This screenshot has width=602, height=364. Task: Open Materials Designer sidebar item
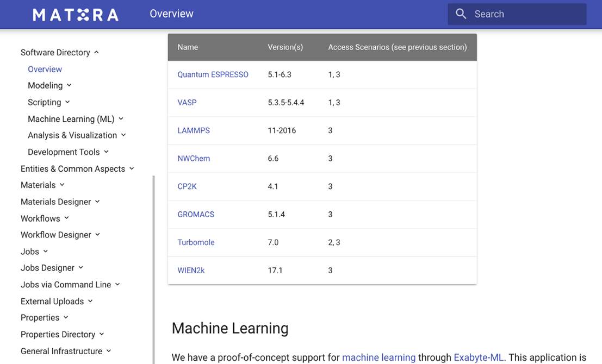point(55,202)
